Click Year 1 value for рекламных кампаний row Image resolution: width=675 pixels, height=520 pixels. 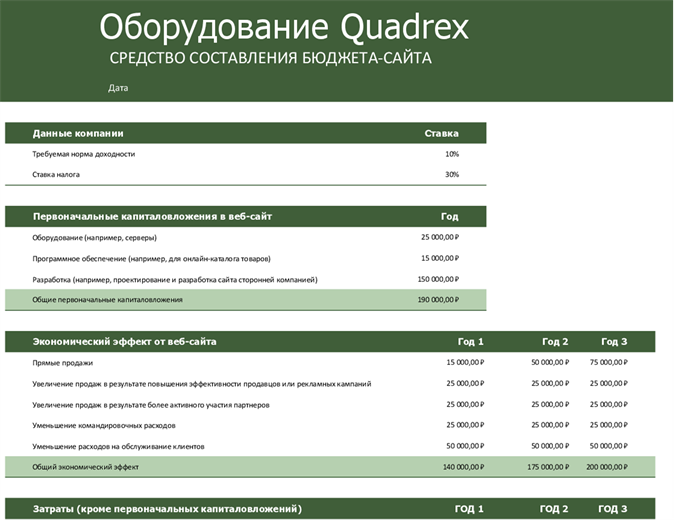(465, 383)
